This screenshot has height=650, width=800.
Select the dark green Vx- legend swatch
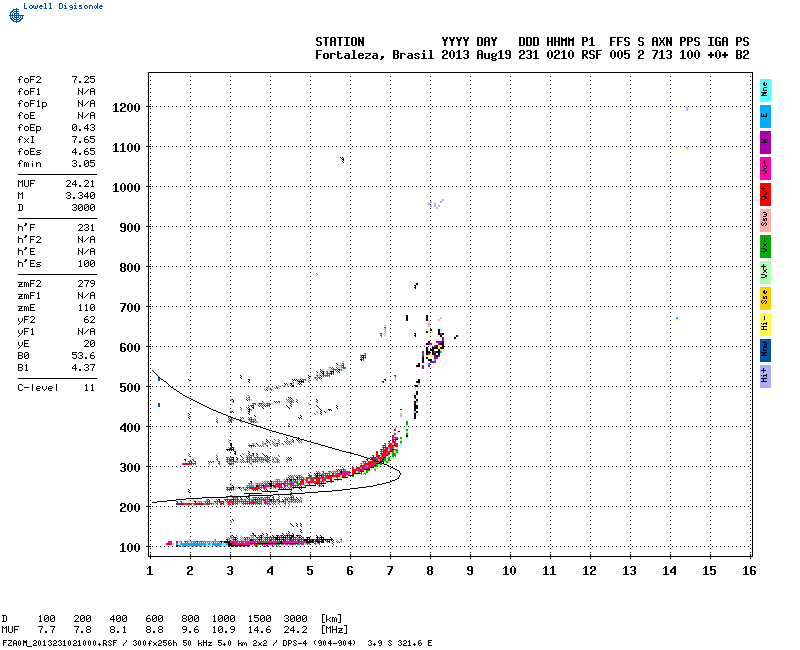765,246
